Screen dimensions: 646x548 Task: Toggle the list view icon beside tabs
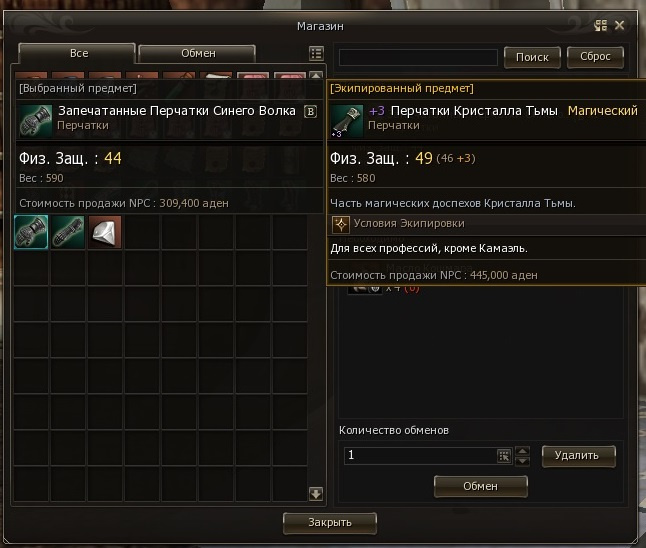click(316, 54)
